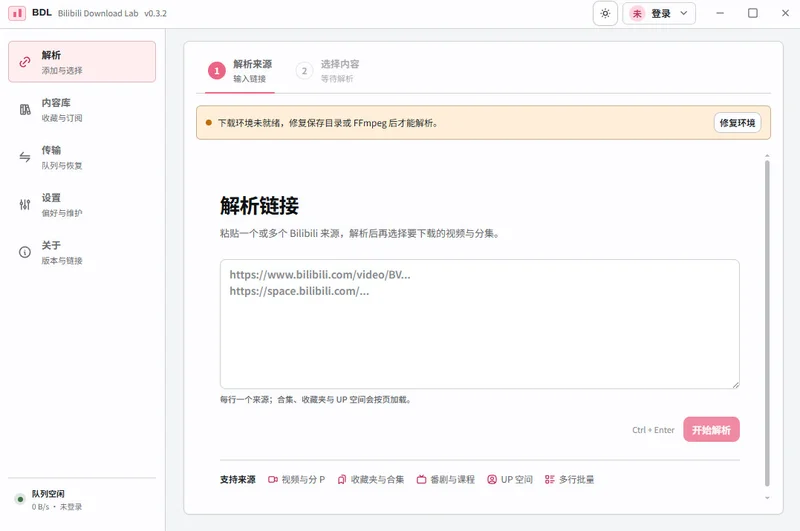The image size is (800, 531).
Task: Click the BDL app logo icon
Action: click(x=17, y=13)
